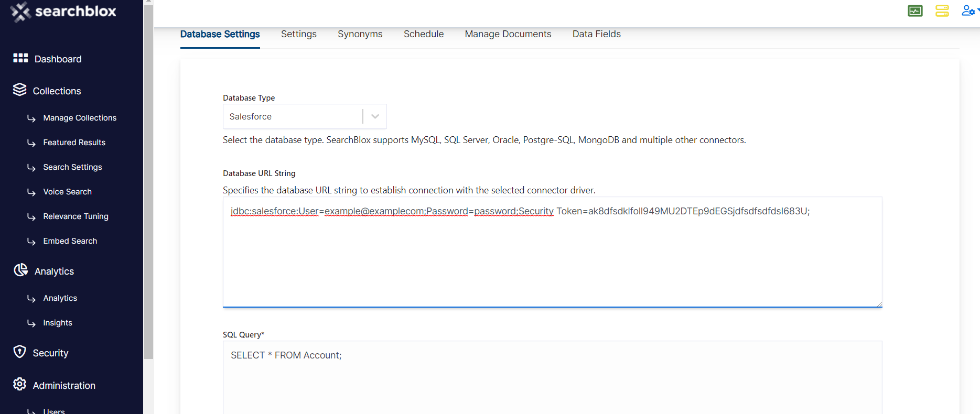The image size is (980, 414).
Task: Click the Analytics pie chart icon
Action: (x=20, y=270)
